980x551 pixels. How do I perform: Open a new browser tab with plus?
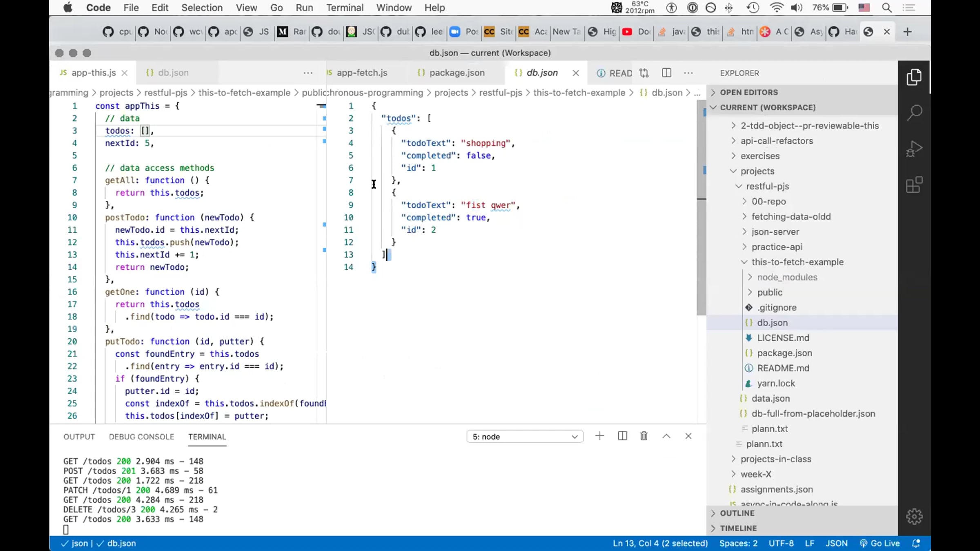click(907, 32)
